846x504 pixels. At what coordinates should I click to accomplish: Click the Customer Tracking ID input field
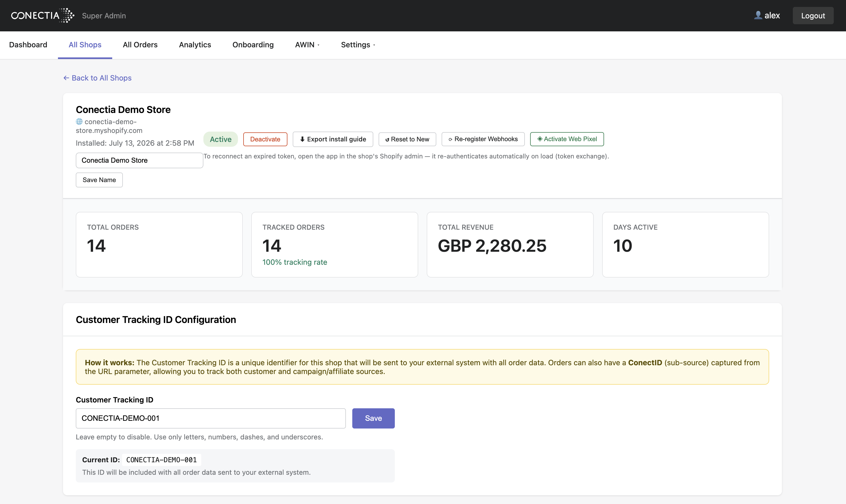click(x=211, y=418)
